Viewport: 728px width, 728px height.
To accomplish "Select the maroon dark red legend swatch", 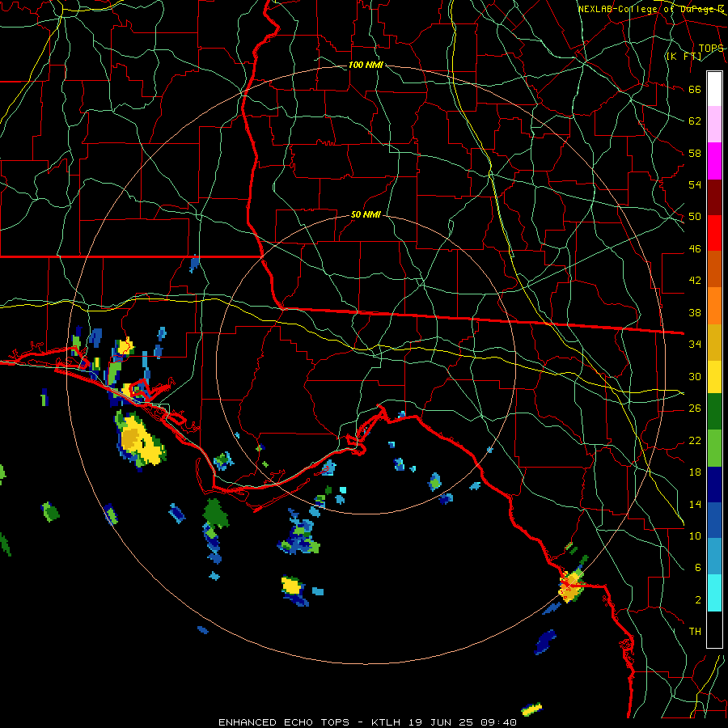I will tap(714, 197).
